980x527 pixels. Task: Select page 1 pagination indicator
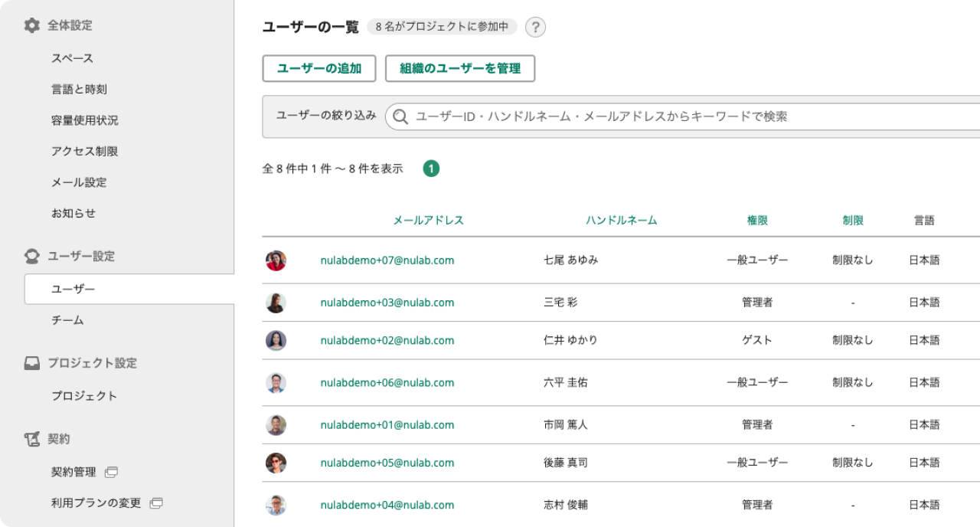[431, 169]
